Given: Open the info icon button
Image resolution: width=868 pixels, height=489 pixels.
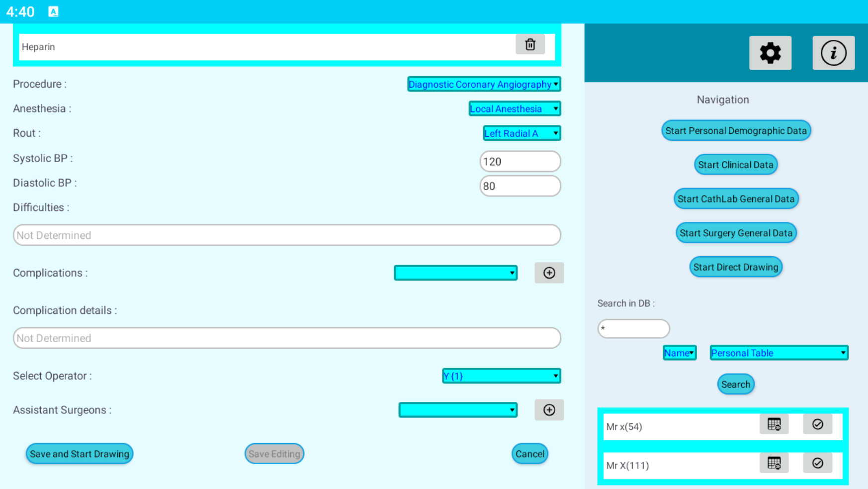Looking at the screenshot, I should pos(833,53).
